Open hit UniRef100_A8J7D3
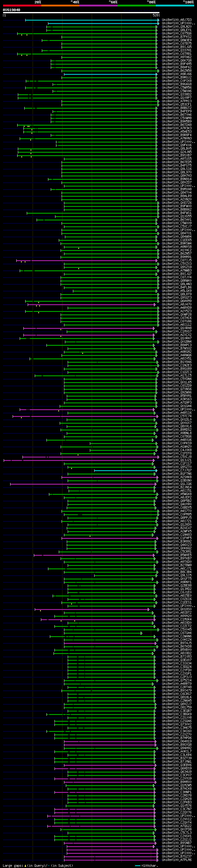Image resolution: width=197 pixels, height=868 pixels. 177,20
